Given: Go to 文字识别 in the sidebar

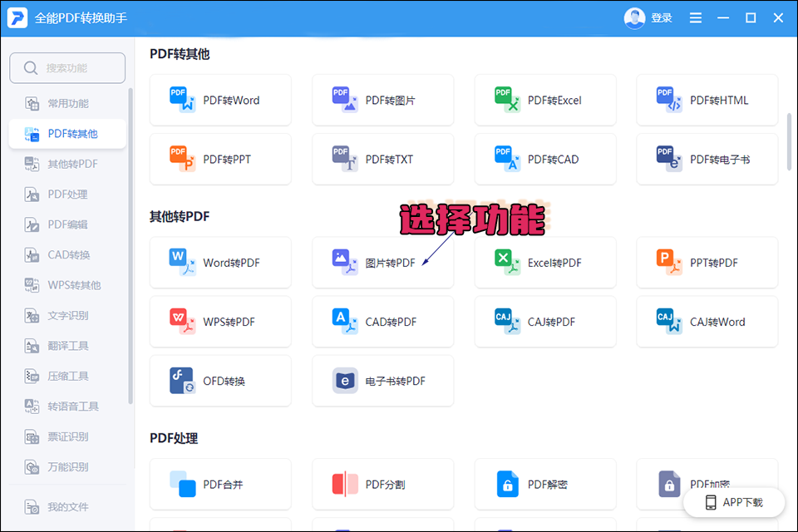Looking at the screenshot, I should pos(67,315).
